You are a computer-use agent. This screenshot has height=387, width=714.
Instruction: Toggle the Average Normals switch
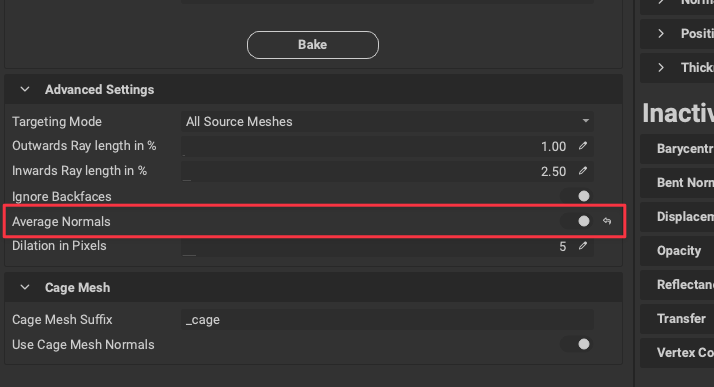coord(576,221)
